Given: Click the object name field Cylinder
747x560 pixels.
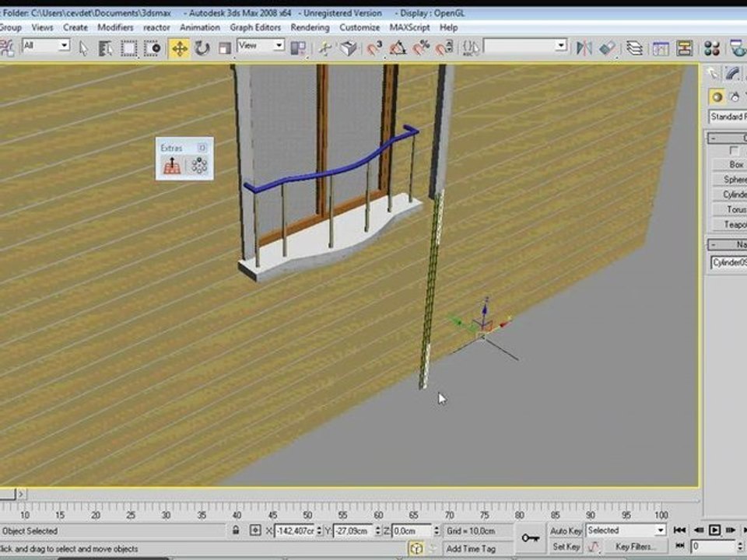Looking at the screenshot, I should point(728,263).
